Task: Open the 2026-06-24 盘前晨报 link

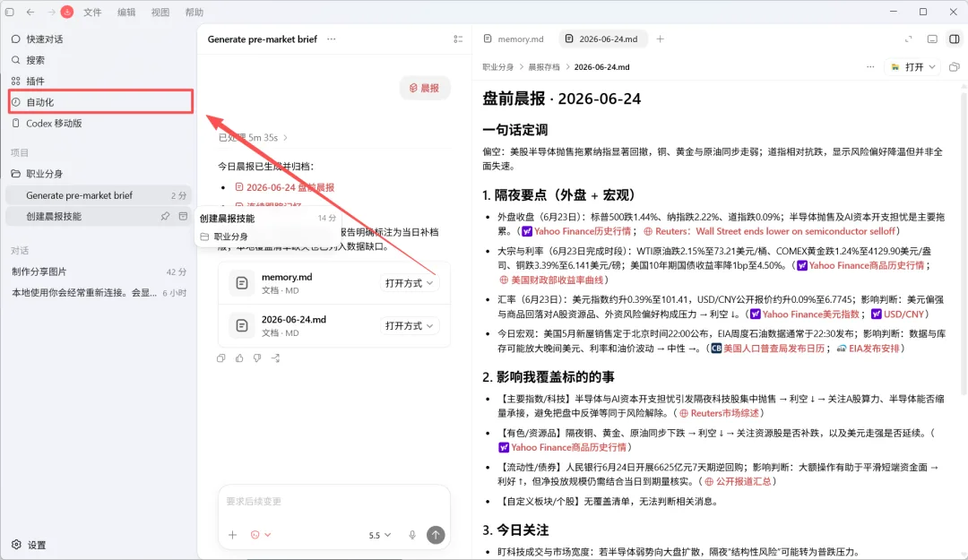Action: 285,187
